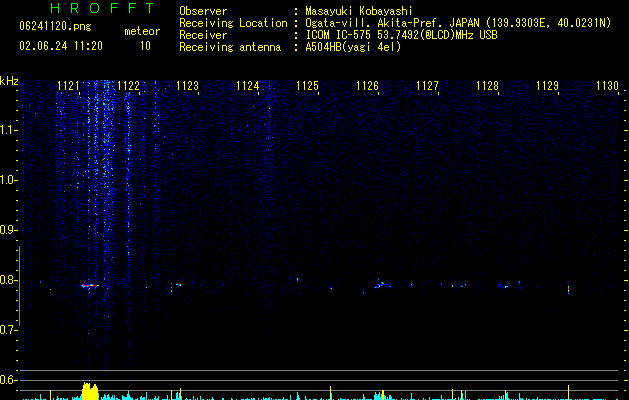This screenshot has height=400, width=629.
Task: Select the meteor count value 10
Action: point(145,46)
